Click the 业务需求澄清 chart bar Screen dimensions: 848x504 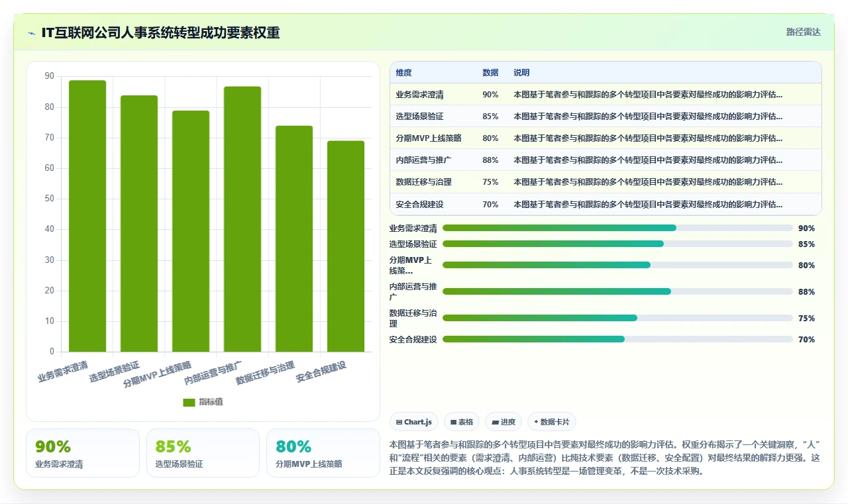coord(87,216)
